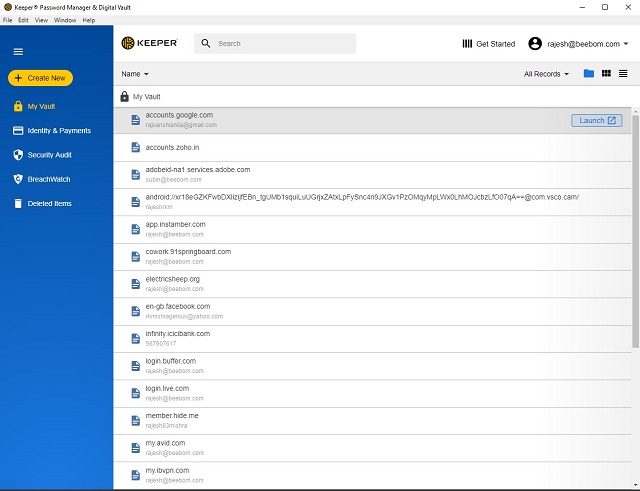Image resolution: width=640 pixels, height=491 pixels.
Task: Open the Window menu
Action: (x=65, y=20)
